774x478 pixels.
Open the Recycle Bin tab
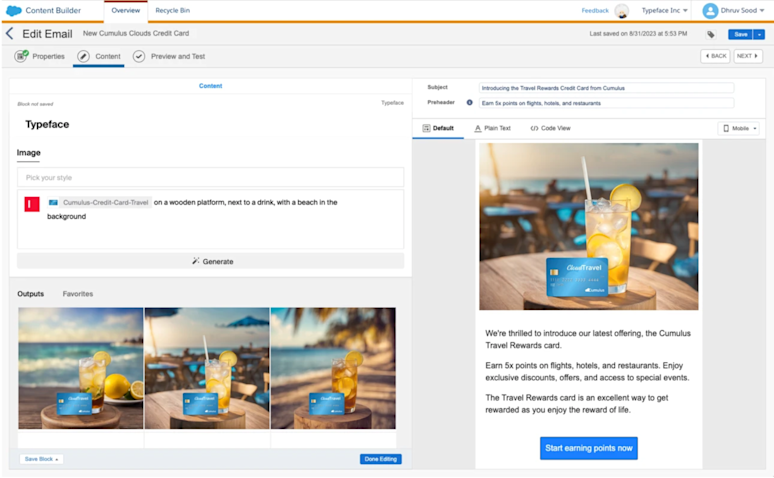173,10
